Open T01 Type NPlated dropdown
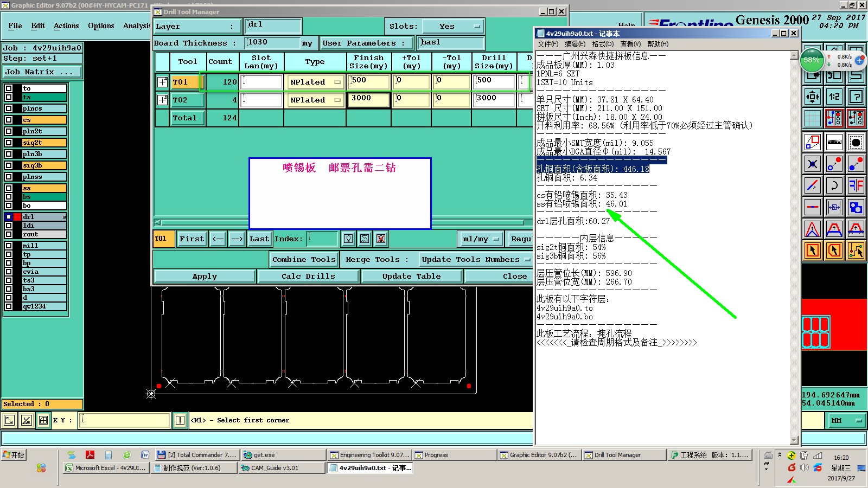This screenshot has height=488, width=868. tap(315, 82)
